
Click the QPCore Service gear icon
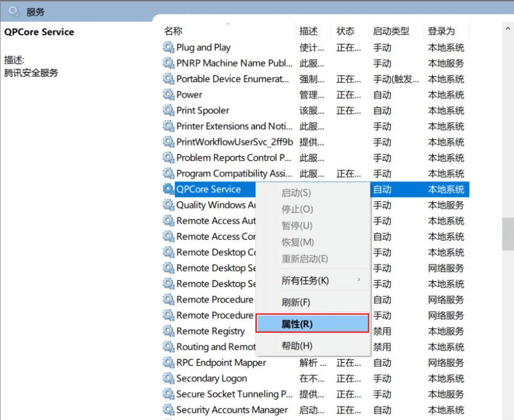168,189
